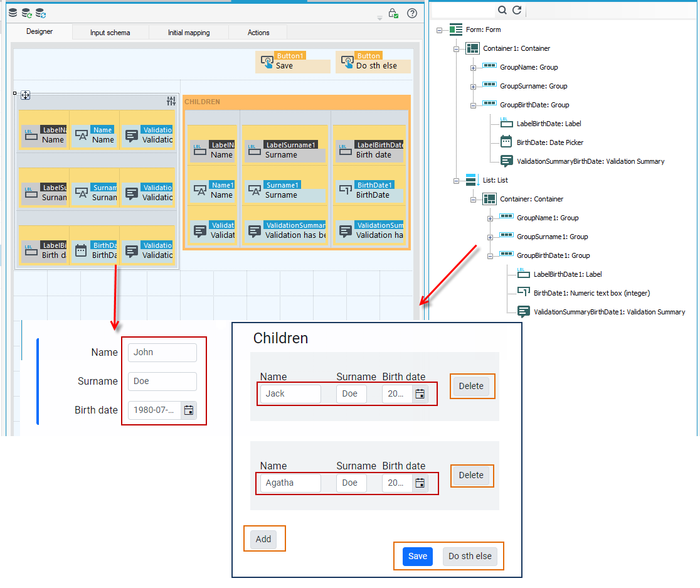Click the move handle icon of the selected container
This screenshot has height=588, width=700.
click(x=26, y=95)
